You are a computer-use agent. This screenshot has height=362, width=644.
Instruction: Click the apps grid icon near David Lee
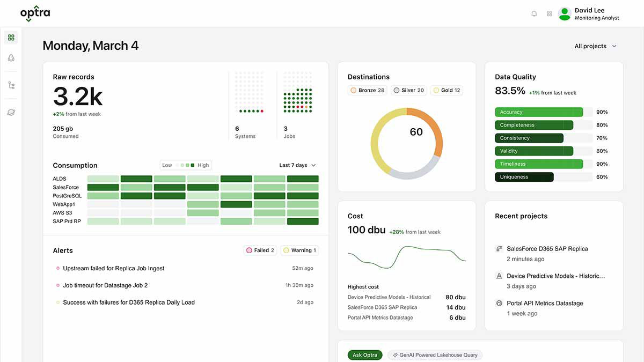549,13
